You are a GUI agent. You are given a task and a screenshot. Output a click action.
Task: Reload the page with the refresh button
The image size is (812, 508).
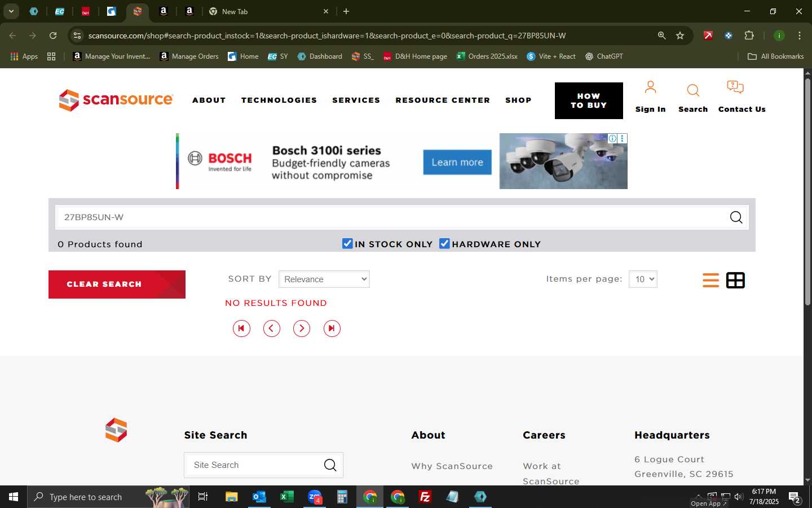click(53, 36)
